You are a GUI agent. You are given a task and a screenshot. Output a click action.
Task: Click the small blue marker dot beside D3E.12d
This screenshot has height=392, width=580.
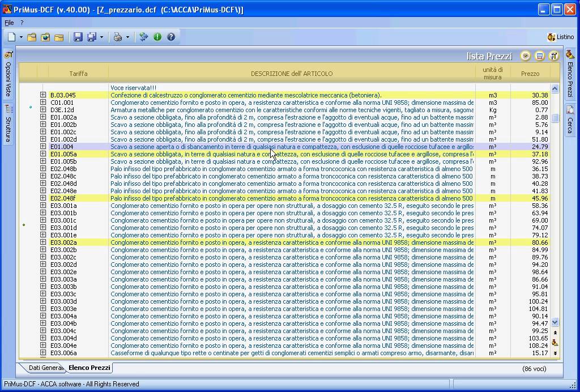[x=31, y=107]
